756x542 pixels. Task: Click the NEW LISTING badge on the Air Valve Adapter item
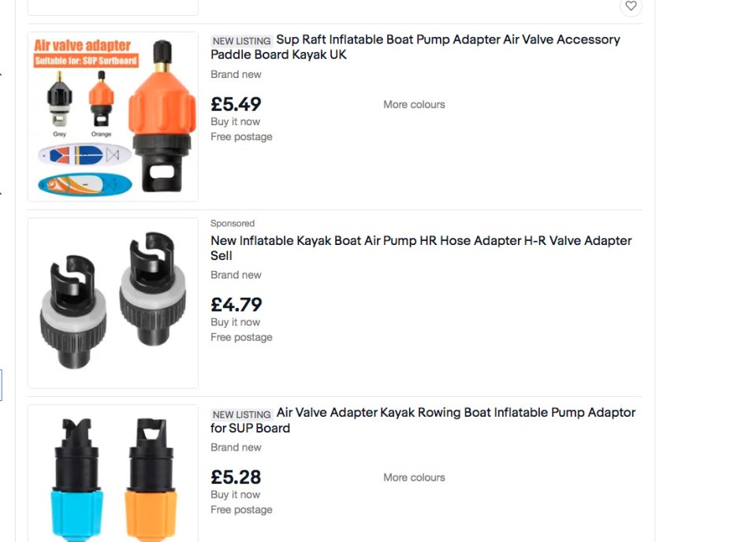tap(241, 414)
